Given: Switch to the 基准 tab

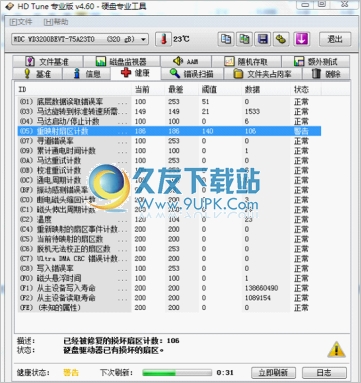Looking at the screenshot, I should point(37,74).
